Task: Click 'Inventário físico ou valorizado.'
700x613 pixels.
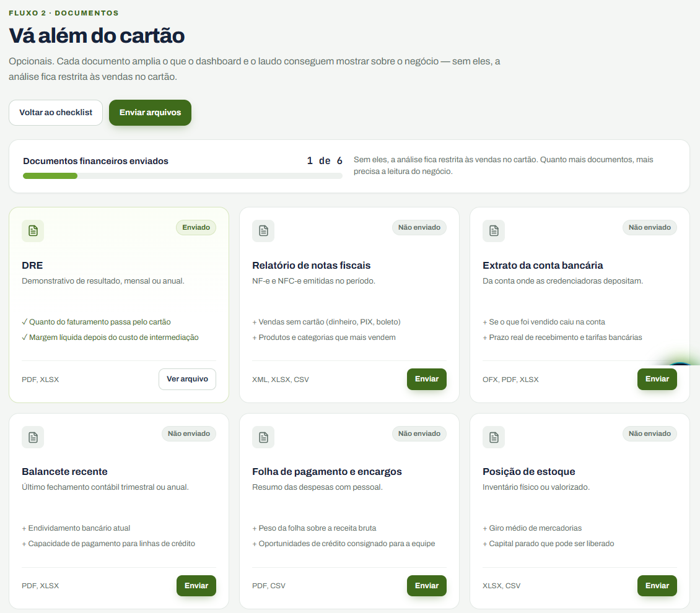Action: pyautogui.click(x=536, y=487)
